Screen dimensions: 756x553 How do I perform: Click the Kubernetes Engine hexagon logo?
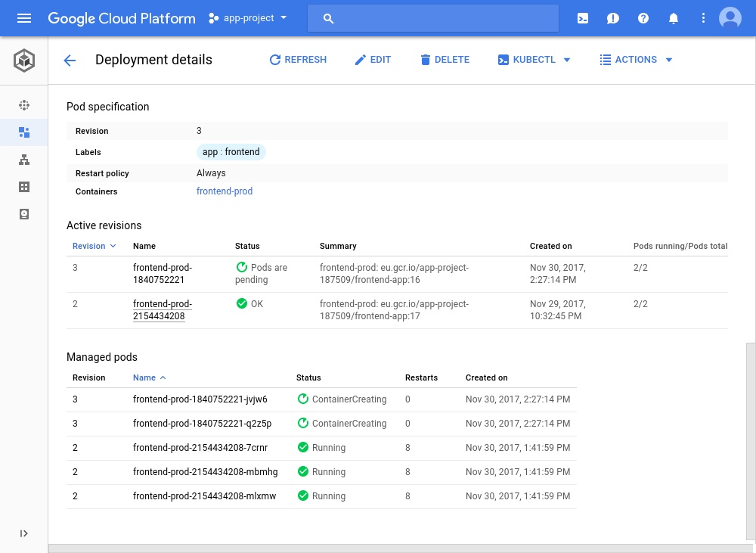pyautogui.click(x=24, y=61)
